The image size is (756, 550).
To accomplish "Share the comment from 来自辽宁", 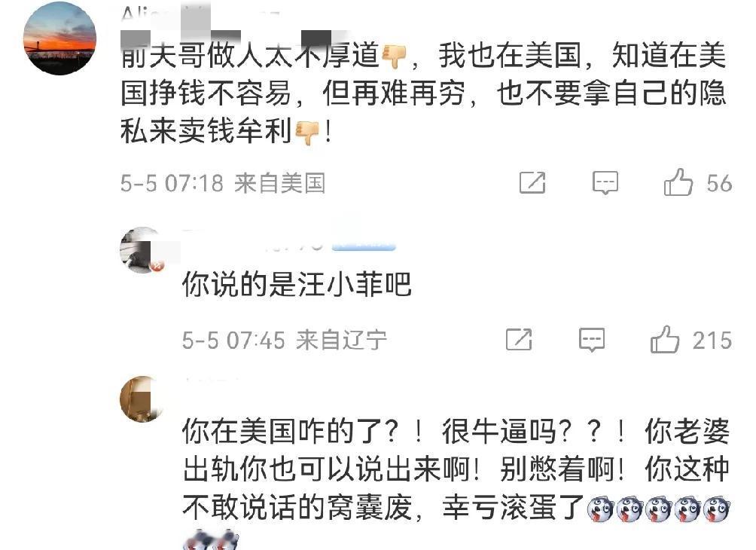I will click(519, 340).
